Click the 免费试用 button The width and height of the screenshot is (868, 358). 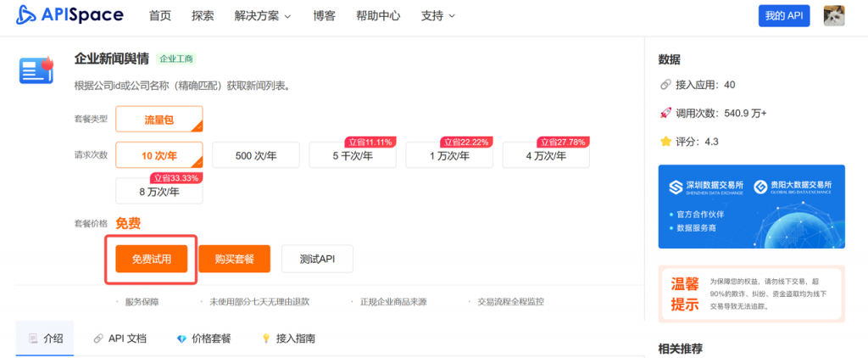coord(151,259)
